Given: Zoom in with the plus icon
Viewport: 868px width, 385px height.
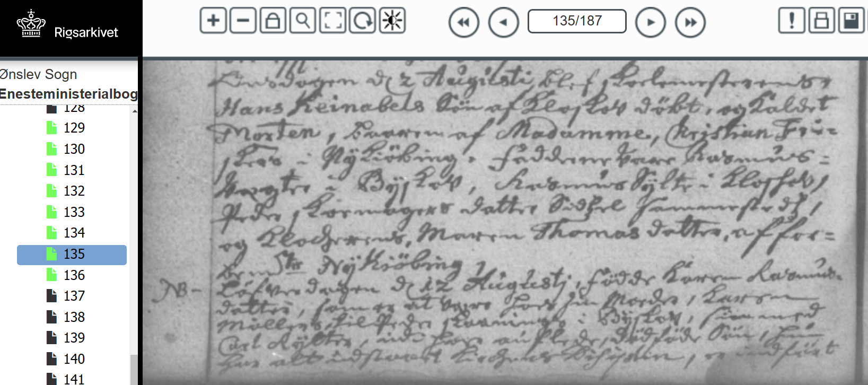Looking at the screenshot, I should (213, 21).
